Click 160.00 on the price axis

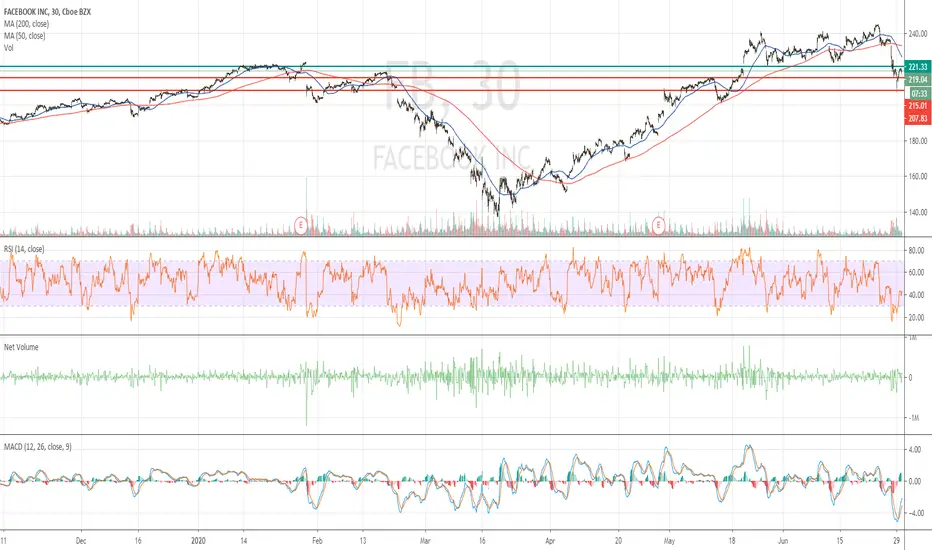(918, 177)
